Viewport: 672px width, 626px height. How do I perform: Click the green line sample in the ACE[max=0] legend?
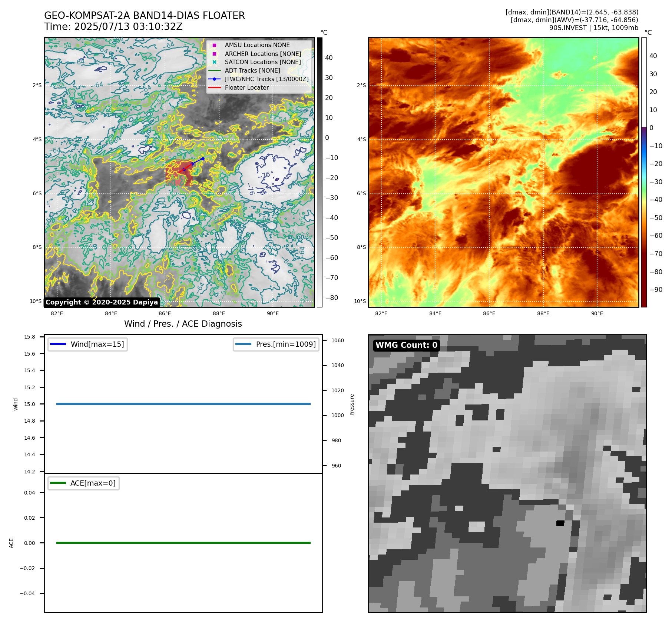pos(58,483)
